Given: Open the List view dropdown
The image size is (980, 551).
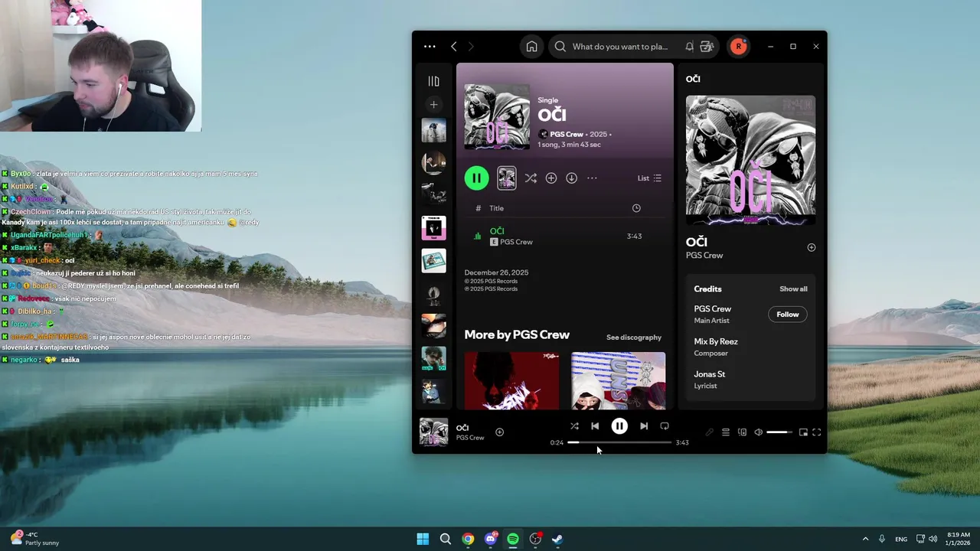Looking at the screenshot, I should tap(649, 178).
